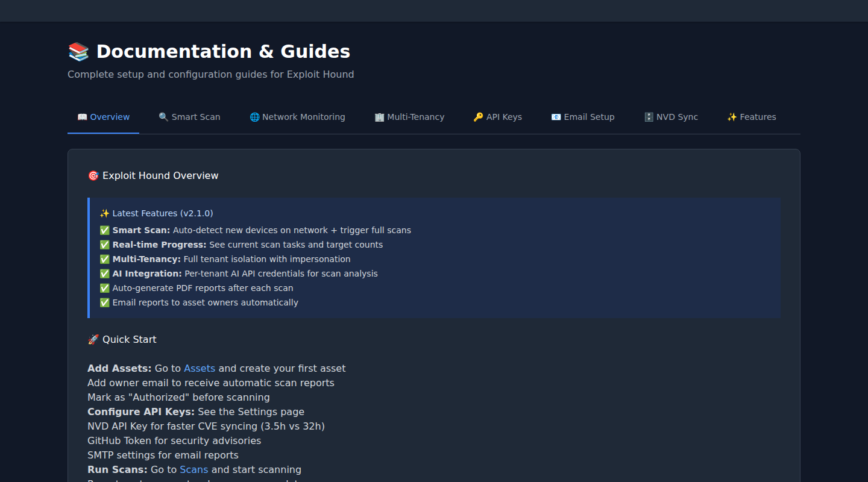The width and height of the screenshot is (868, 482).
Task: Click the books icon beside Documentation & Guides
Action: click(x=78, y=51)
